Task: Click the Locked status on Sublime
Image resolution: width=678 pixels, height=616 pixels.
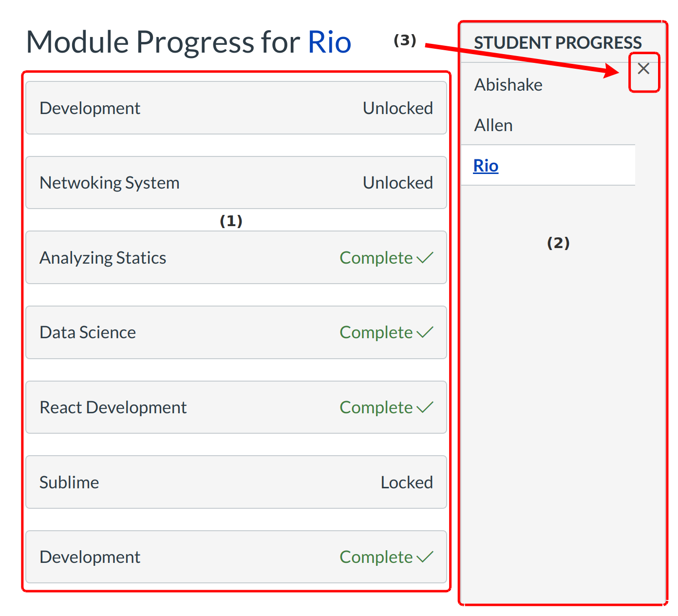Action: click(406, 482)
